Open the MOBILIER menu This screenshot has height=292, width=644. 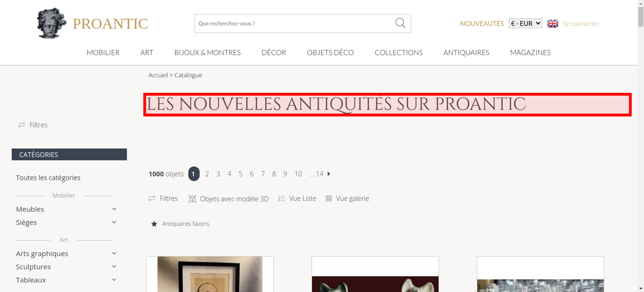click(x=103, y=52)
